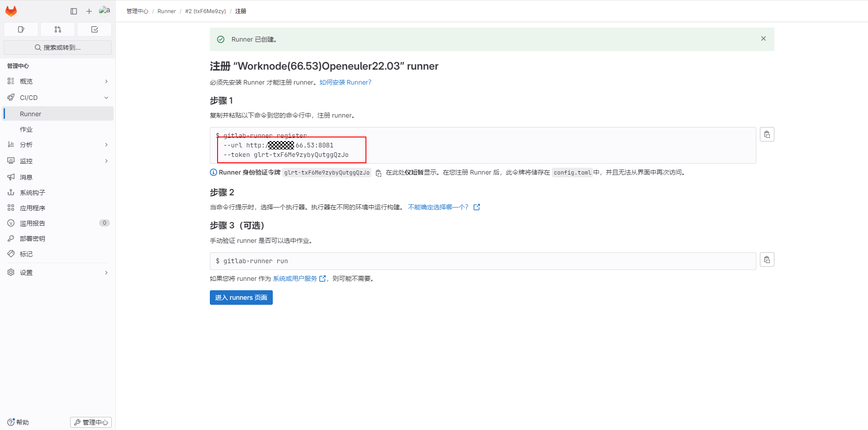Image resolution: width=868 pixels, height=430 pixels.
Task: Open 部署密钥 in sidebar
Action: tap(58, 239)
